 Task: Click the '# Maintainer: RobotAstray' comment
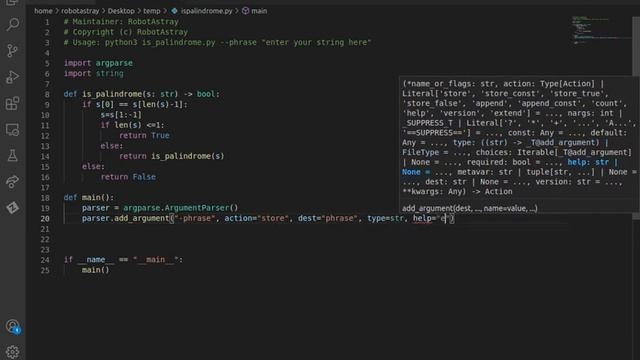121,22
